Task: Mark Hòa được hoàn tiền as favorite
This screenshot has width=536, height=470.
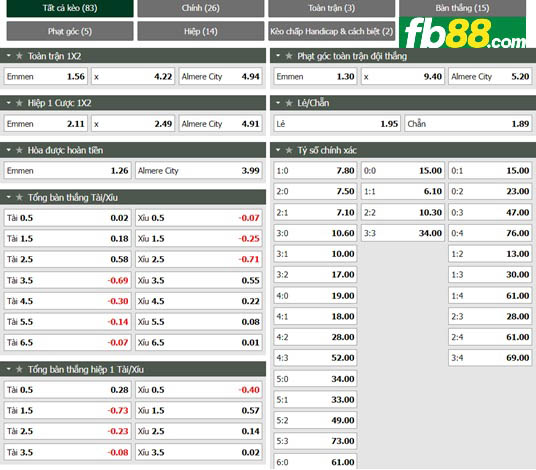Action: (19, 150)
